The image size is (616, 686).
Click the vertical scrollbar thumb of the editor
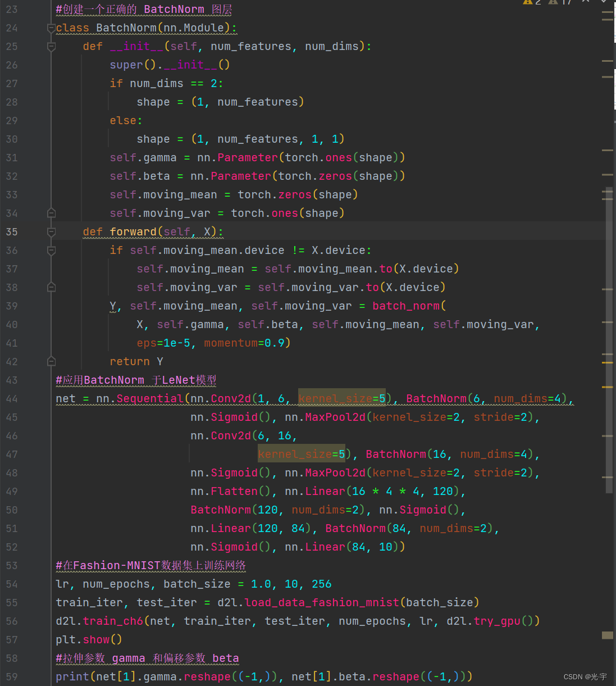(609, 340)
